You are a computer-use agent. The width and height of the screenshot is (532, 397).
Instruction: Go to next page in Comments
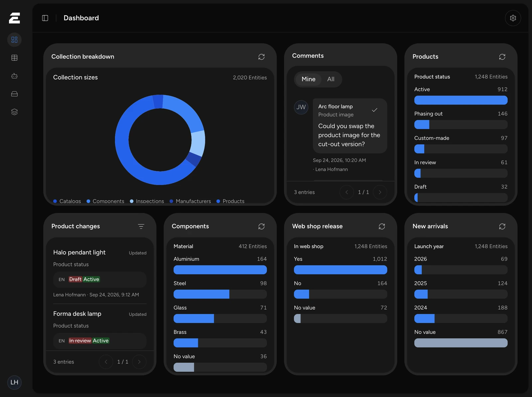(x=380, y=192)
